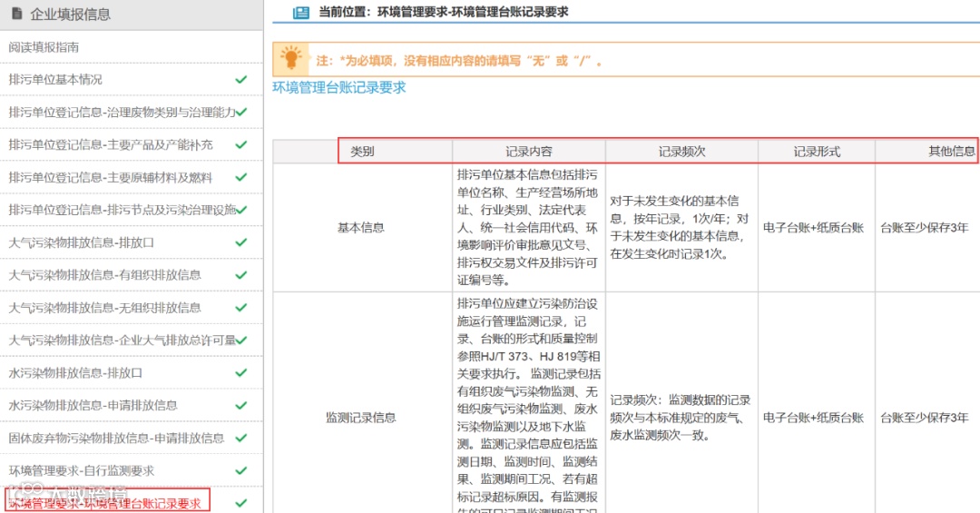Click checkmark beside 大气污染物排放信息-排放口
The image size is (980, 513).
coord(241,242)
